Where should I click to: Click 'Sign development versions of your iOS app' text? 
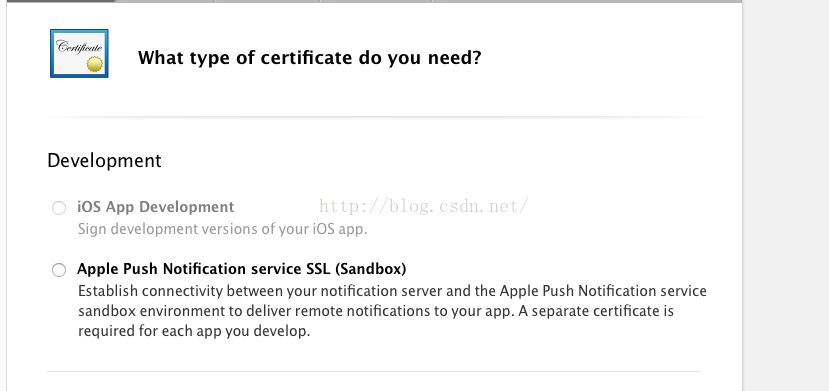coord(223,229)
